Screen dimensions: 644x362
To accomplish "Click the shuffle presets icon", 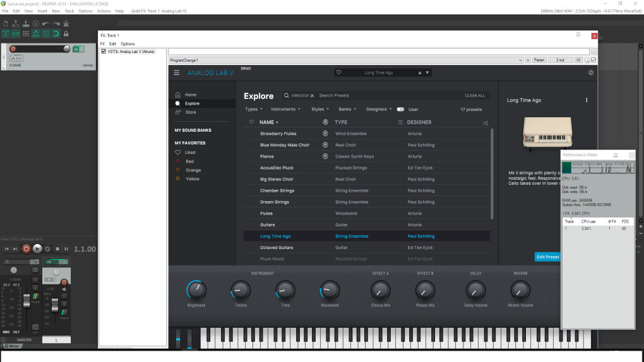I will click(485, 123).
